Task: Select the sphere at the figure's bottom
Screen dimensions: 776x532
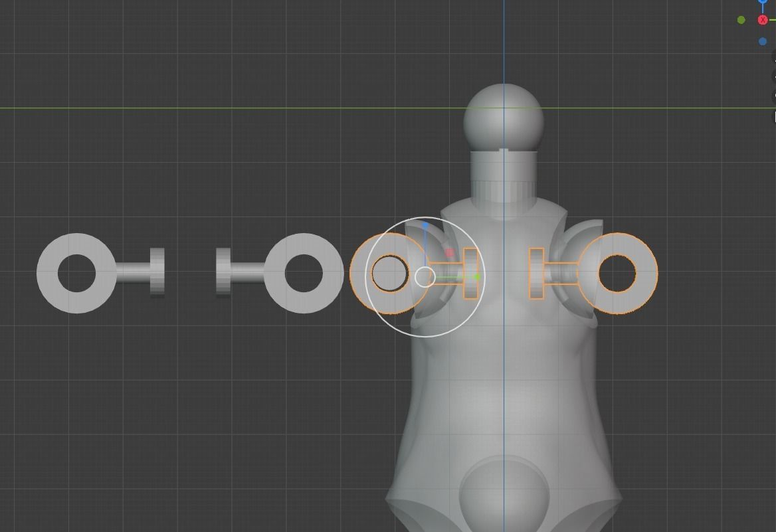Action: pos(504,494)
